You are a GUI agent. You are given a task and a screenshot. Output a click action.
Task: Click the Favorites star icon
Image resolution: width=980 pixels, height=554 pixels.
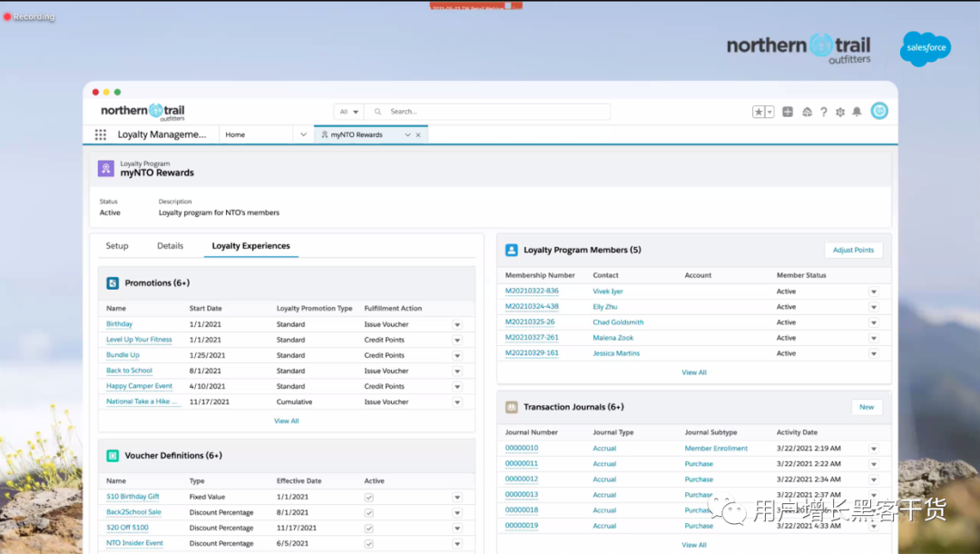[759, 112]
